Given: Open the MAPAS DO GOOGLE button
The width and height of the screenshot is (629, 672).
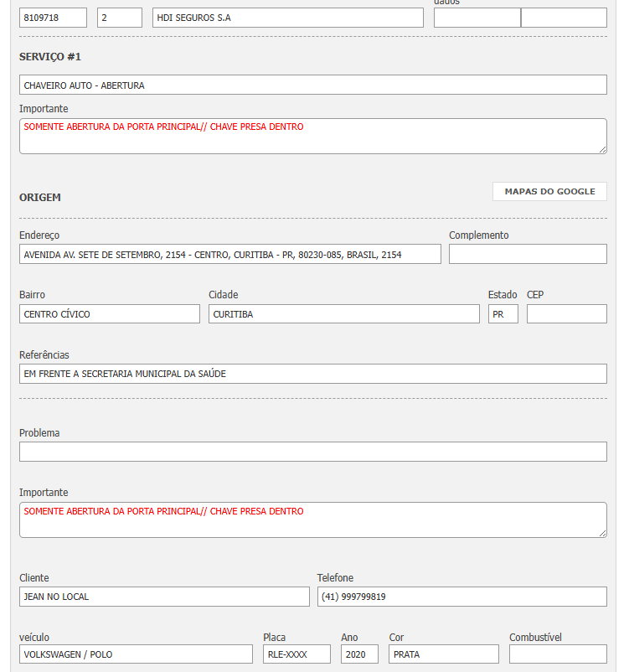Looking at the screenshot, I should tap(549, 192).
